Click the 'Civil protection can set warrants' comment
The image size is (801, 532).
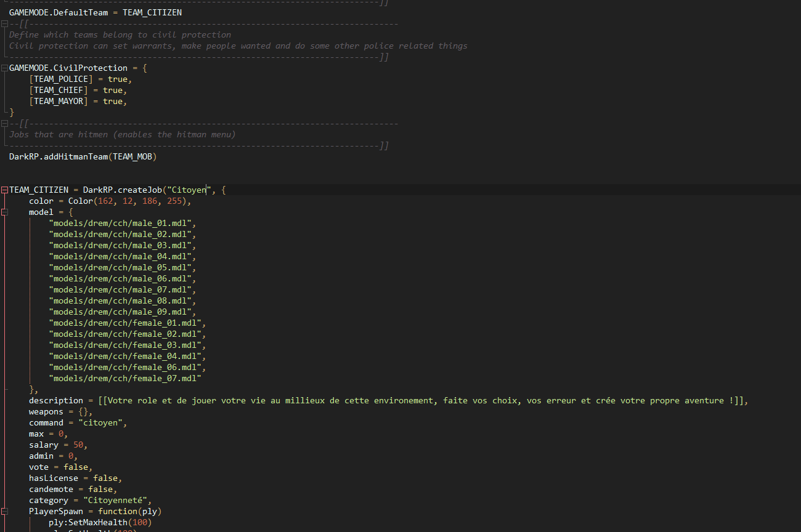click(x=238, y=46)
